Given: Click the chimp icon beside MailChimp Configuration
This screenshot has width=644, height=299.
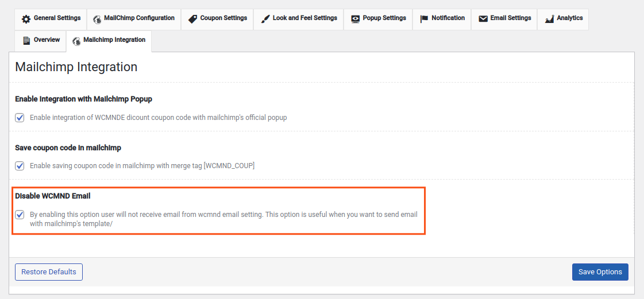Looking at the screenshot, I should pos(97,19).
